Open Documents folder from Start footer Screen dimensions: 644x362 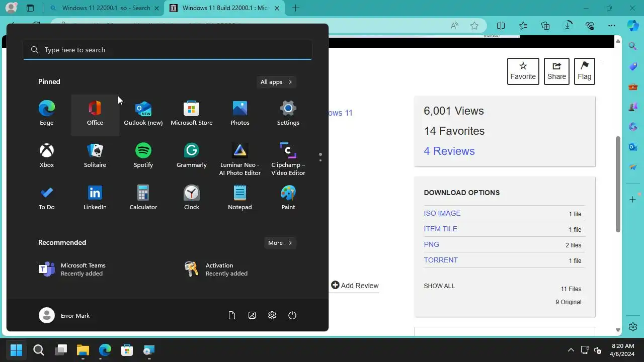point(232,315)
